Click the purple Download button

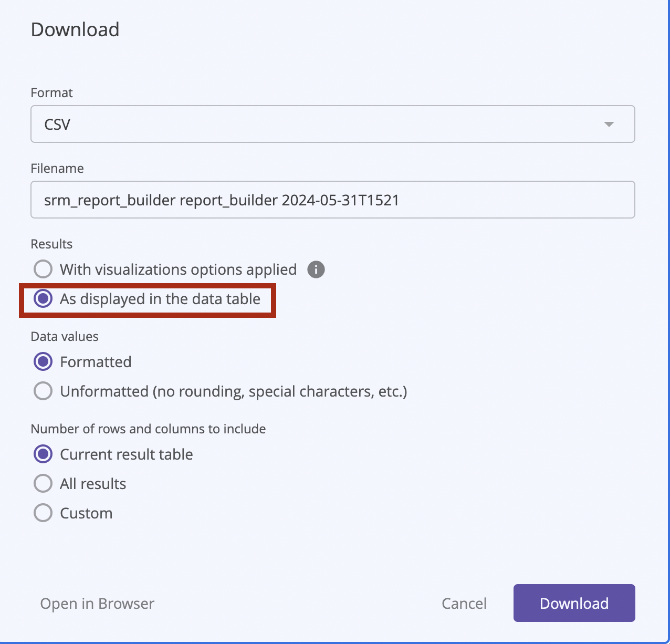click(574, 603)
